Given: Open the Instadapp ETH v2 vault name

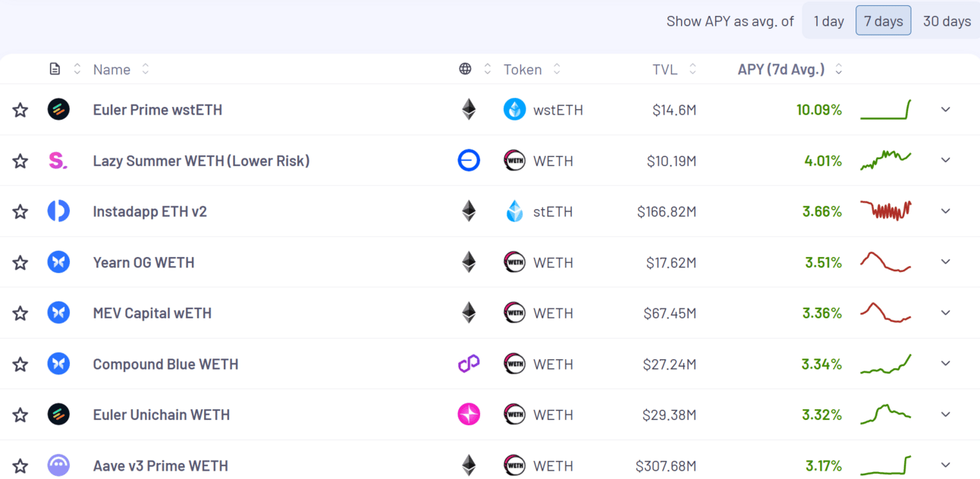Looking at the screenshot, I should 149,211.
